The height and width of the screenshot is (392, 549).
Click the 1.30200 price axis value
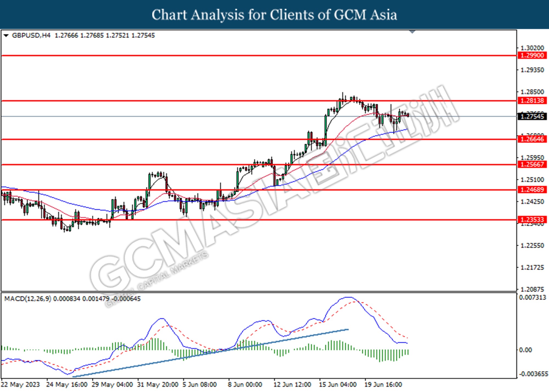click(x=532, y=48)
